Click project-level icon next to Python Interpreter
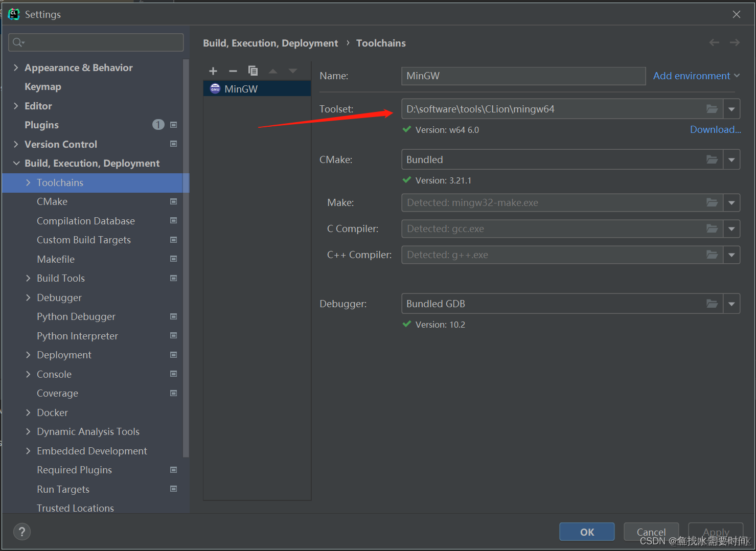 point(173,336)
